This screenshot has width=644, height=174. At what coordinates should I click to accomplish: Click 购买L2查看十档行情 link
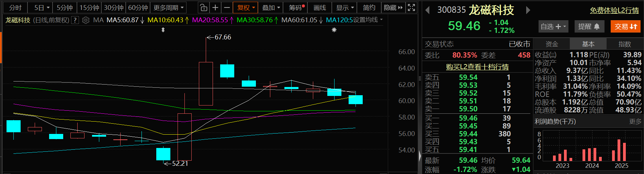(x=477, y=67)
